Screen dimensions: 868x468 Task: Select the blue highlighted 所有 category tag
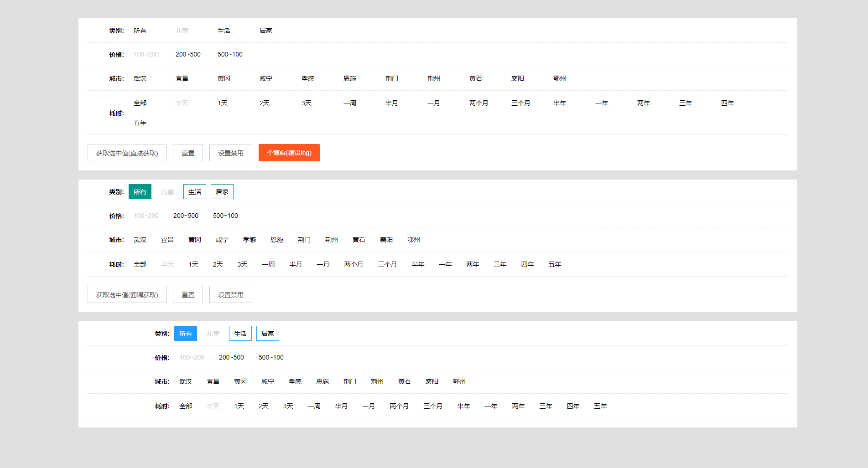(x=185, y=334)
